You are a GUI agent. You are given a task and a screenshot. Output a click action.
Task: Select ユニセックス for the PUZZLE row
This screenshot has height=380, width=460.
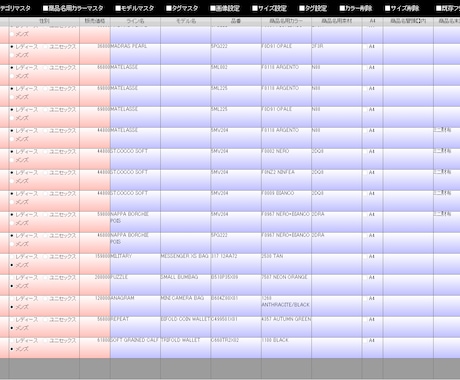coord(46,278)
